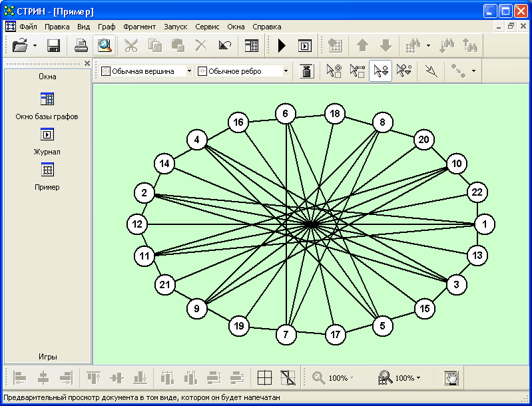Screen dimensions: 532x406
Task: Expand the edge tool dropdown arrow
Action: click(473, 71)
